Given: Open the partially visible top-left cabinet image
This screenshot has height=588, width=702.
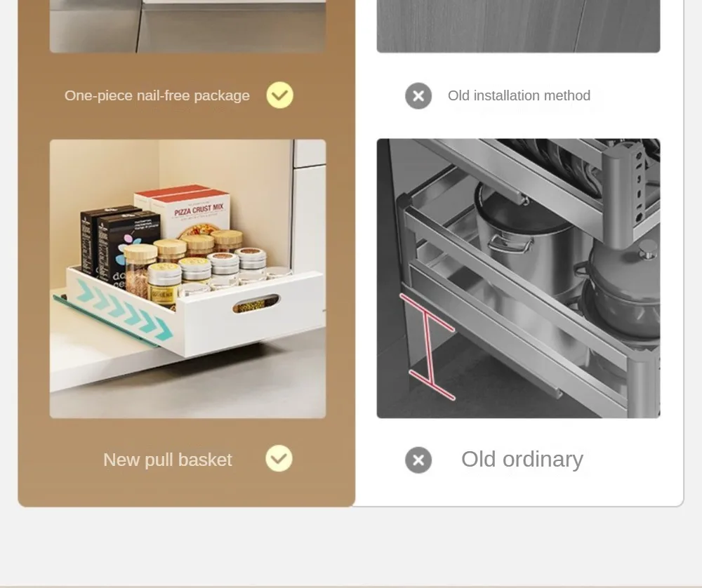Looking at the screenshot, I should [187, 27].
